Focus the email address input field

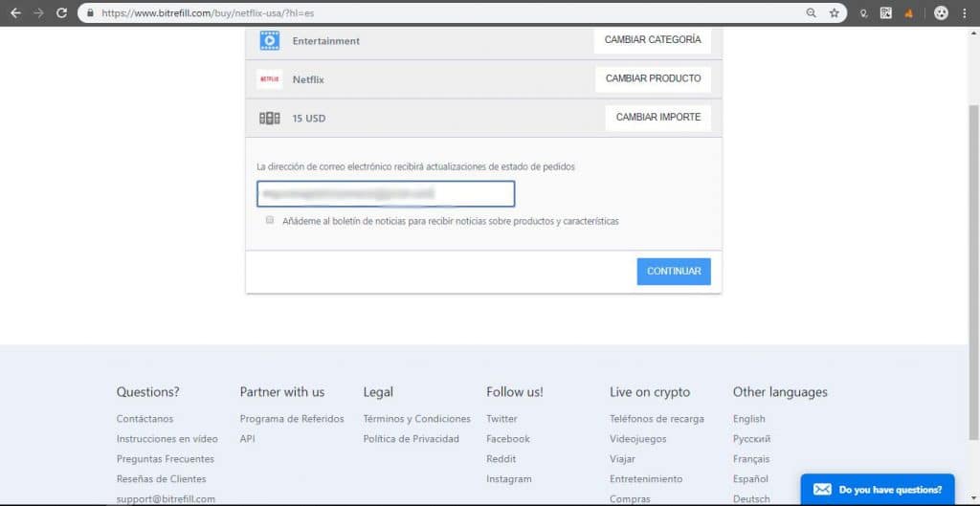pyautogui.click(x=386, y=193)
